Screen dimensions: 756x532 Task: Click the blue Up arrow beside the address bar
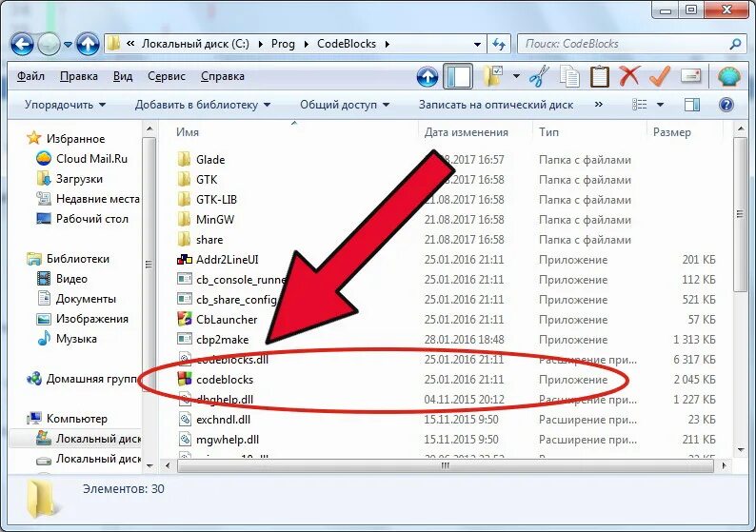coord(88,45)
